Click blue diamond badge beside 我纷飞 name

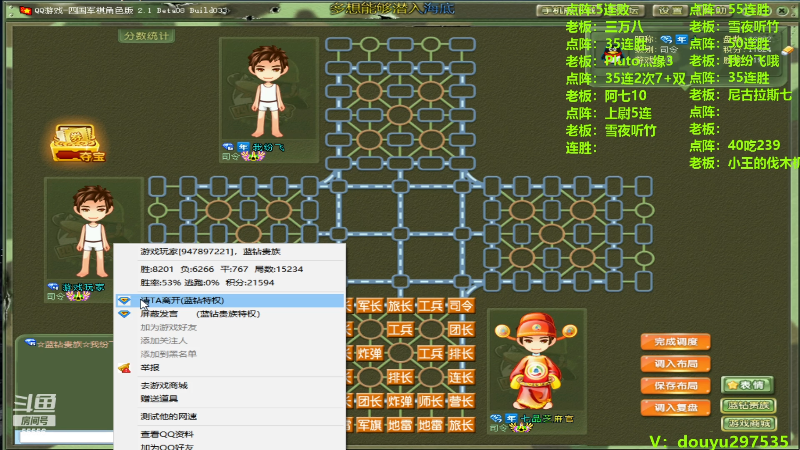tap(228, 147)
